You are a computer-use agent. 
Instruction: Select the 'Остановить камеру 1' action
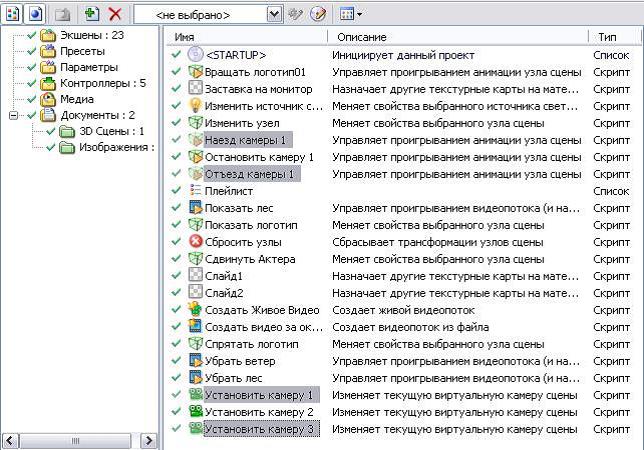259,157
